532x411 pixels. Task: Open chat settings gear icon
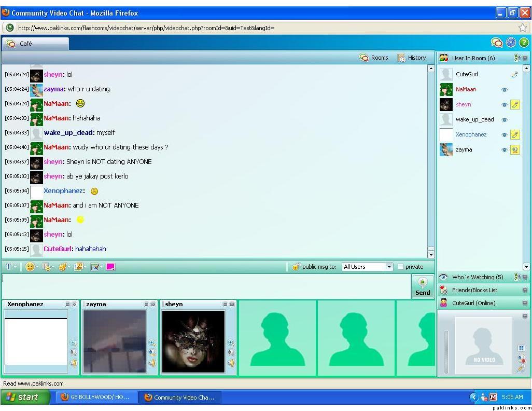[511, 43]
